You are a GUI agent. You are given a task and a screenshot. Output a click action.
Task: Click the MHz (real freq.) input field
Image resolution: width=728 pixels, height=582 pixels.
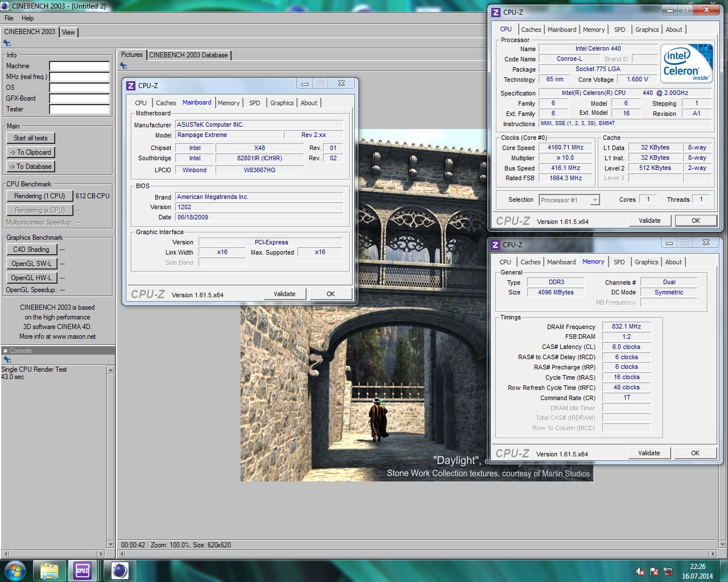coord(79,77)
